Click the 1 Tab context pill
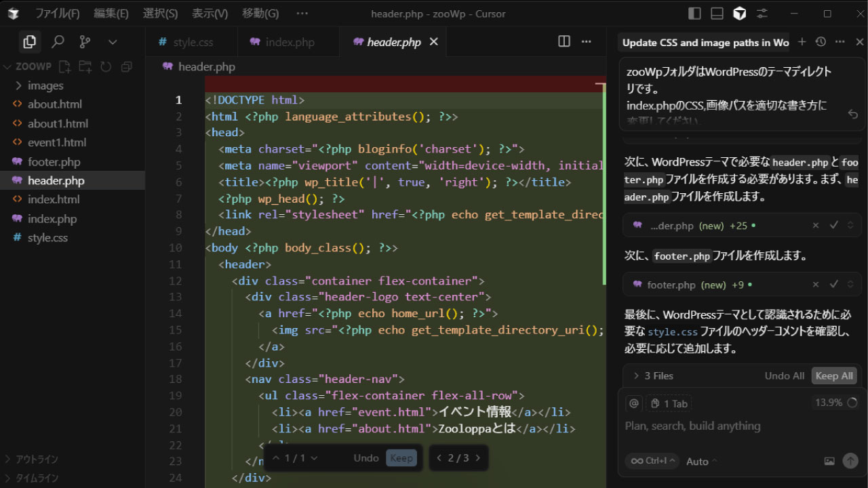The height and width of the screenshot is (488, 868). click(669, 403)
